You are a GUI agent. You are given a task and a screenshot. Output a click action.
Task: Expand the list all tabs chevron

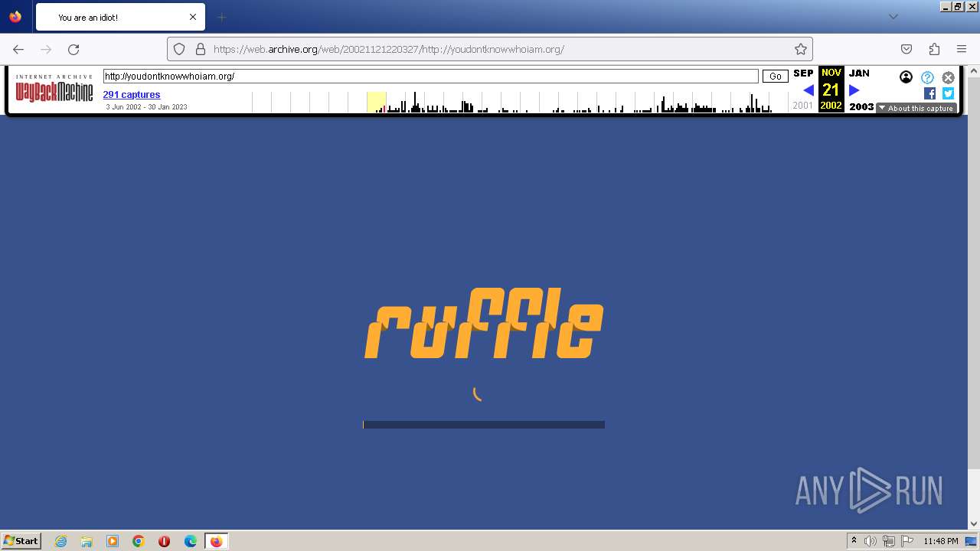point(893,17)
